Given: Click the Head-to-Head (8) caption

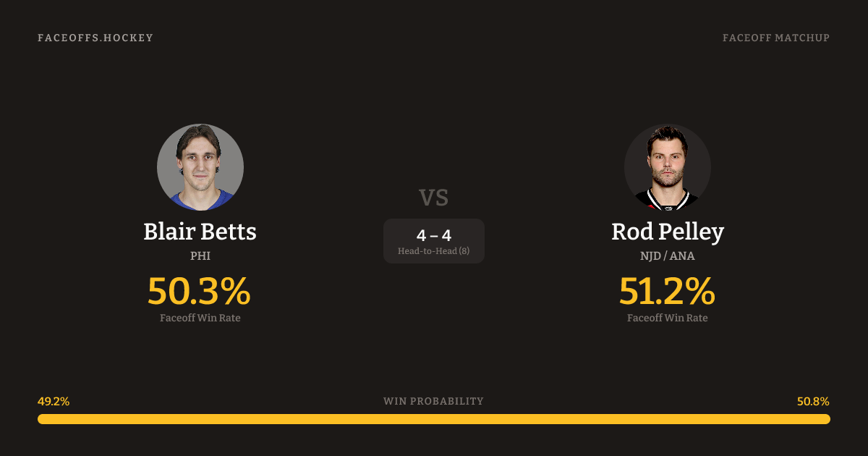Looking at the screenshot, I should click(434, 251).
